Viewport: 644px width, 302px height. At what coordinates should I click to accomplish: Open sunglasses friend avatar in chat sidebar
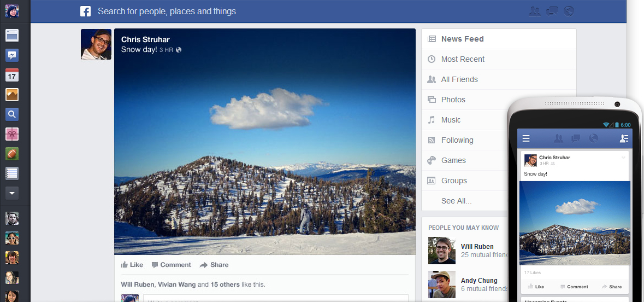[x=12, y=238]
